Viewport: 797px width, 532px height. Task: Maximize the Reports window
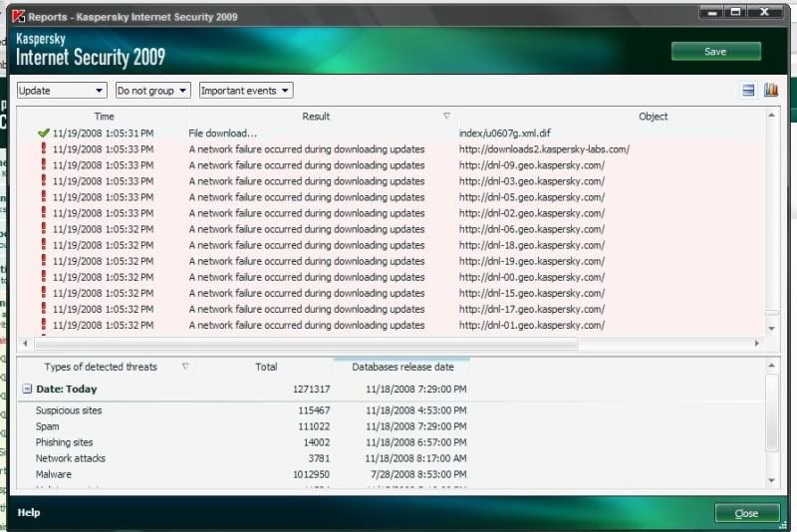[x=735, y=12]
